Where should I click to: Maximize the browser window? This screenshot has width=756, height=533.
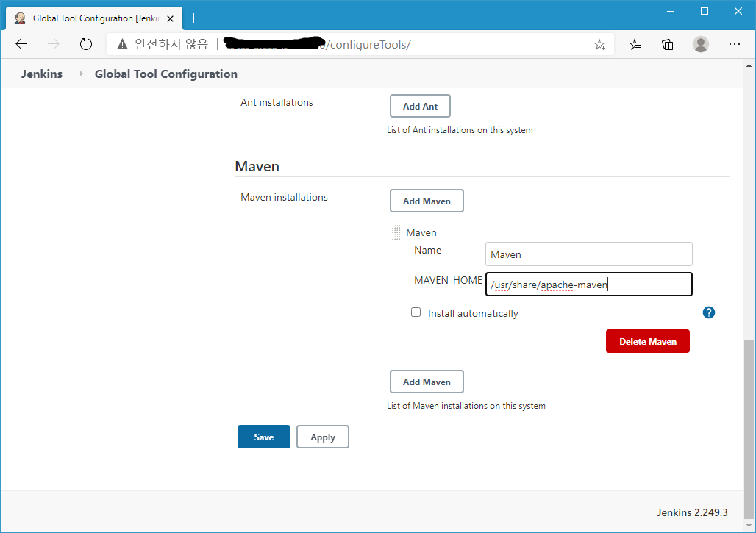pos(705,11)
